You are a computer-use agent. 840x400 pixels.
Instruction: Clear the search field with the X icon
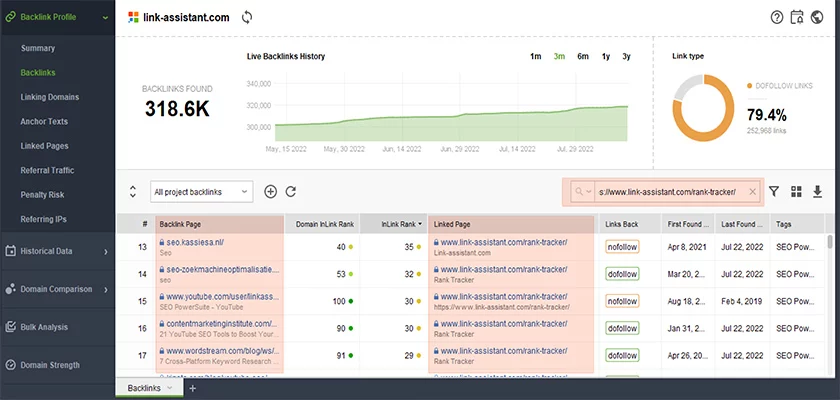pos(753,192)
